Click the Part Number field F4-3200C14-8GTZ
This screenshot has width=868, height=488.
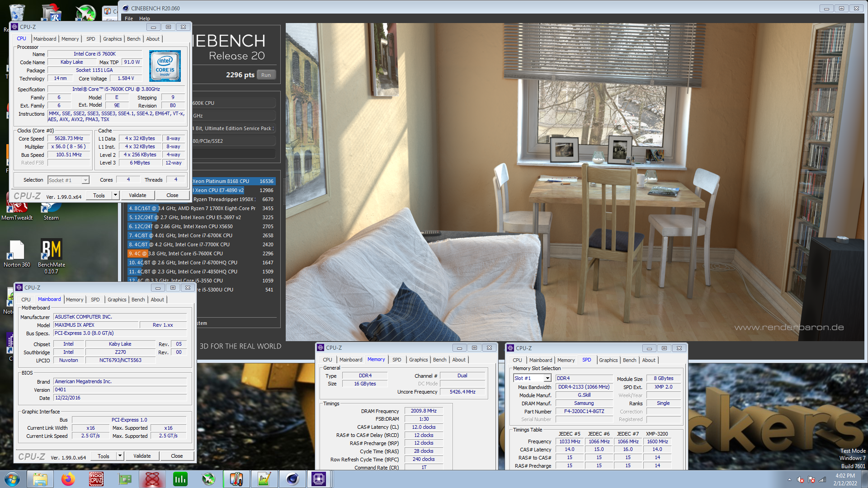[584, 411]
